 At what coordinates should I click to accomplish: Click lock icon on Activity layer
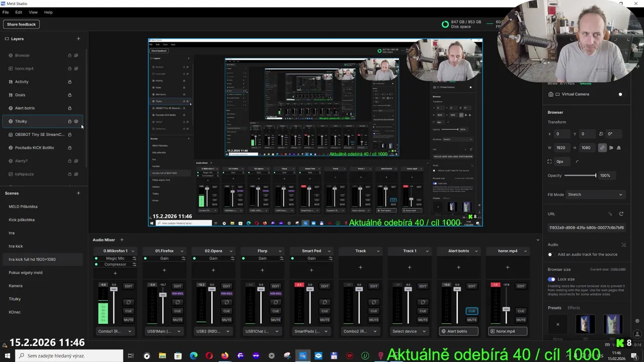point(69,81)
